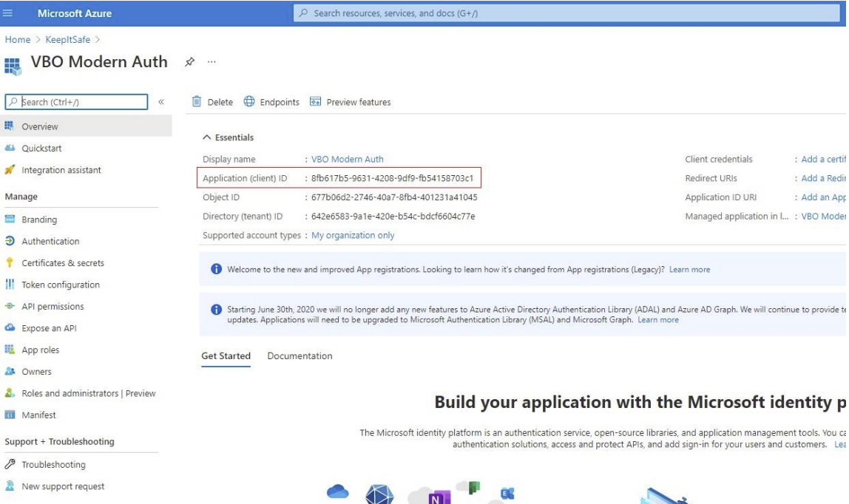Image resolution: width=849 pixels, height=504 pixels.
Task: Click the Authentication sidebar icon
Action: (x=10, y=241)
